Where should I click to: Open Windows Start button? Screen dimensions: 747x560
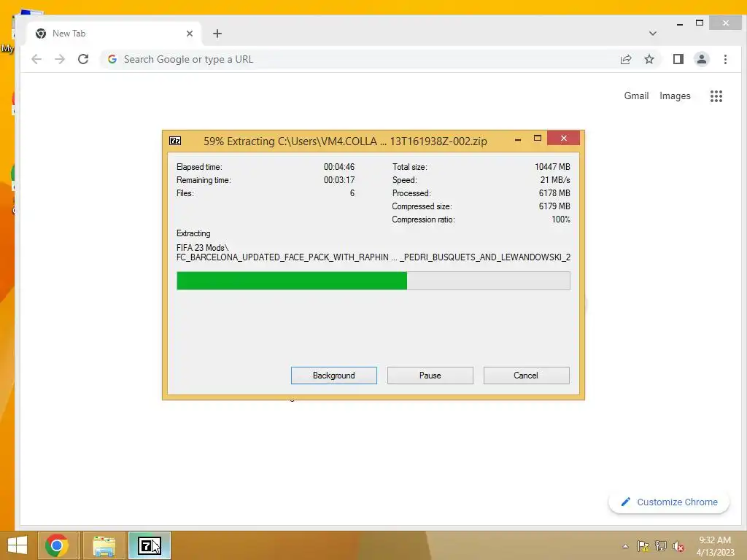tap(18, 545)
